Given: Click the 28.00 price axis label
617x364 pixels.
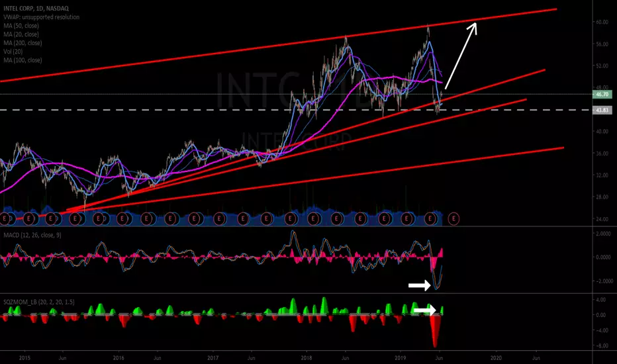Looking at the screenshot, I should [602, 197].
